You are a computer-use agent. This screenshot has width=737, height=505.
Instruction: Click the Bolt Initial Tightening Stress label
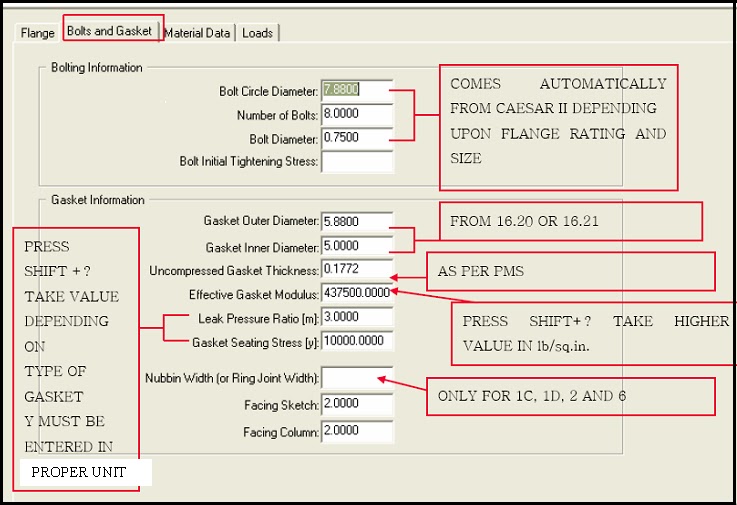[x=249, y=162]
